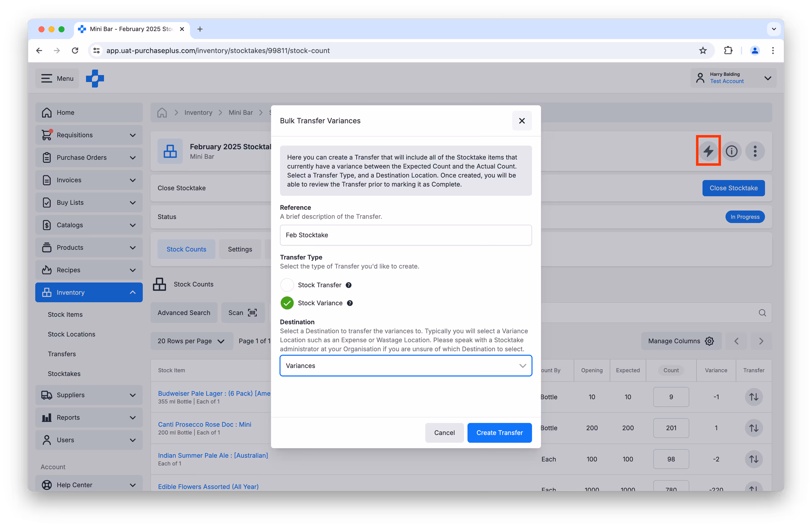The height and width of the screenshot is (528, 812).
Task: Click the Stock Variance help icon
Action: click(x=350, y=303)
